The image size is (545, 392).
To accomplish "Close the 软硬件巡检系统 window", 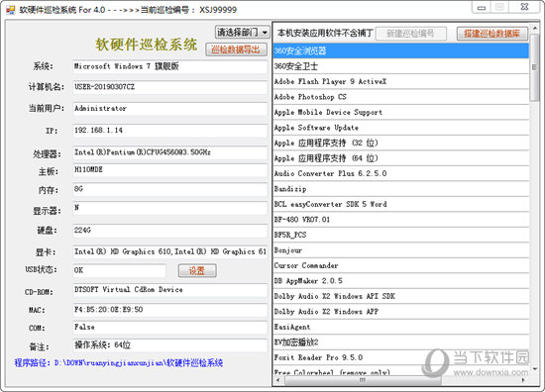I will click(524, 7).
